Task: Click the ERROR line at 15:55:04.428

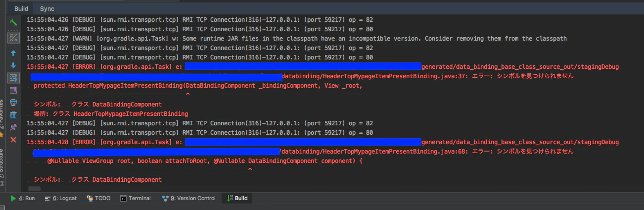Action: coord(322,142)
